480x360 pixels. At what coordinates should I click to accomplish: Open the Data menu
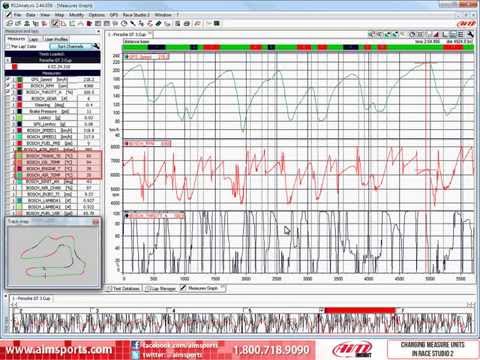(x=30, y=15)
